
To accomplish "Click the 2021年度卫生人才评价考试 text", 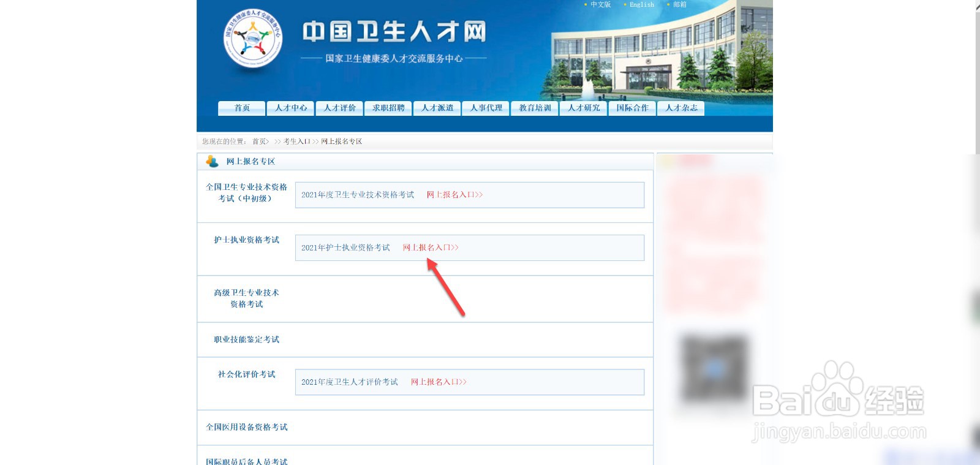I will click(350, 382).
